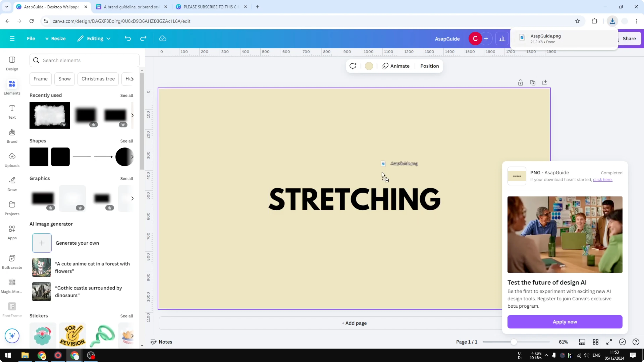The width and height of the screenshot is (644, 362).
Task: Follow the 'click here' download link
Action: coord(603,180)
